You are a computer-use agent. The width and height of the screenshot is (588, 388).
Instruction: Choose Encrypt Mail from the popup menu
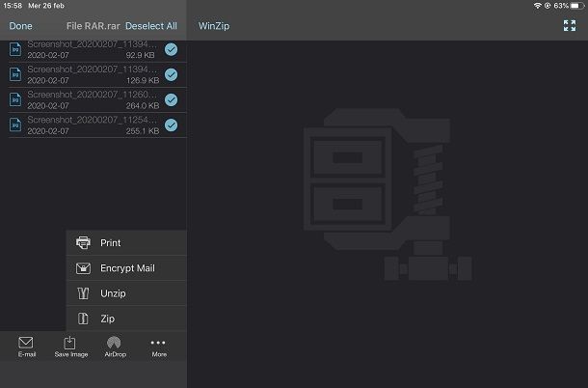(126, 268)
